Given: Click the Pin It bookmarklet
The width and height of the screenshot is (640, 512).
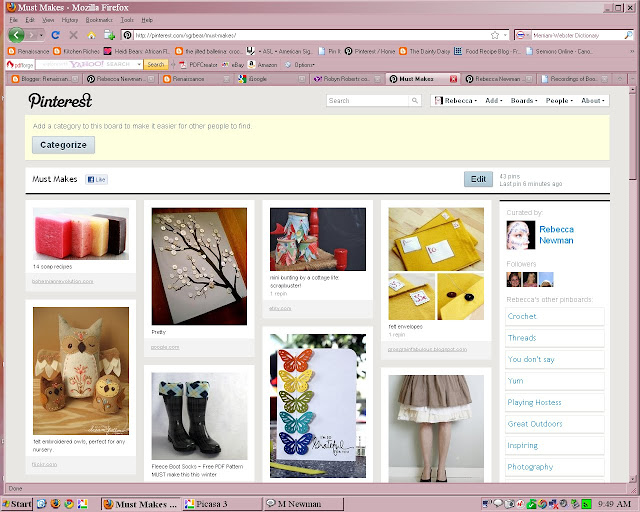Looking at the screenshot, I should point(329,51).
